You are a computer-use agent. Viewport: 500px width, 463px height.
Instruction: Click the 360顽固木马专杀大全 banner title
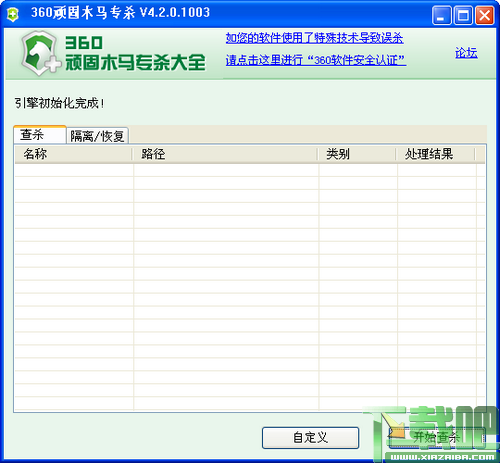pos(135,53)
